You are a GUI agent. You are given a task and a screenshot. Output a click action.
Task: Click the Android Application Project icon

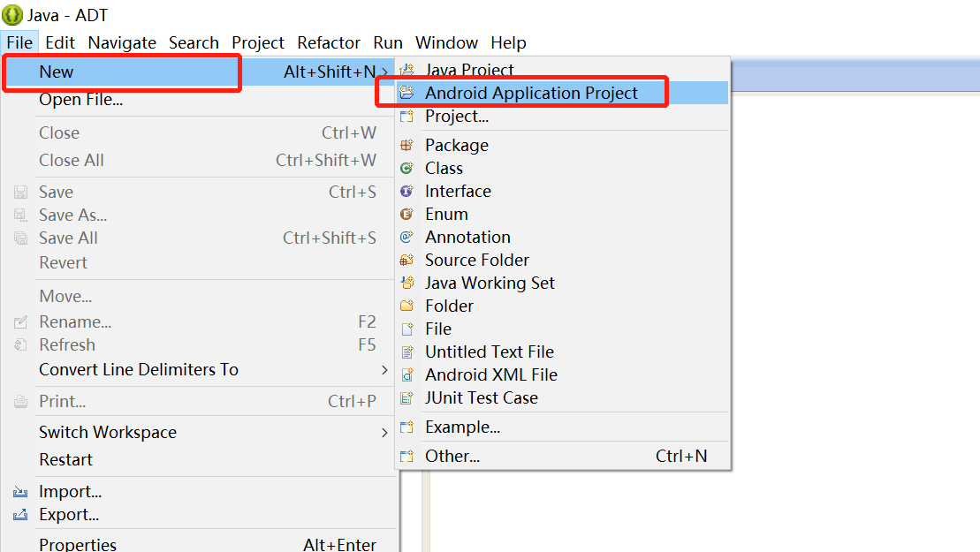(406, 93)
